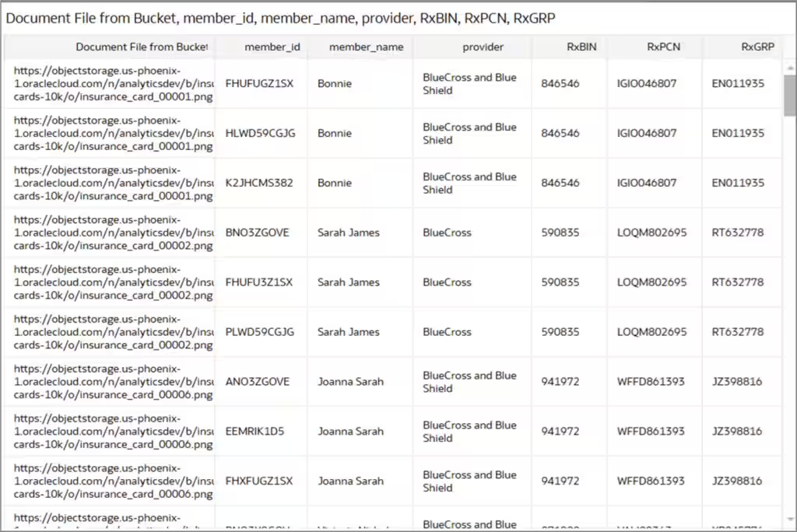Click RxGRP RT632778 in the BNO3ZGOVE row
The image size is (797, 532).
738,233
